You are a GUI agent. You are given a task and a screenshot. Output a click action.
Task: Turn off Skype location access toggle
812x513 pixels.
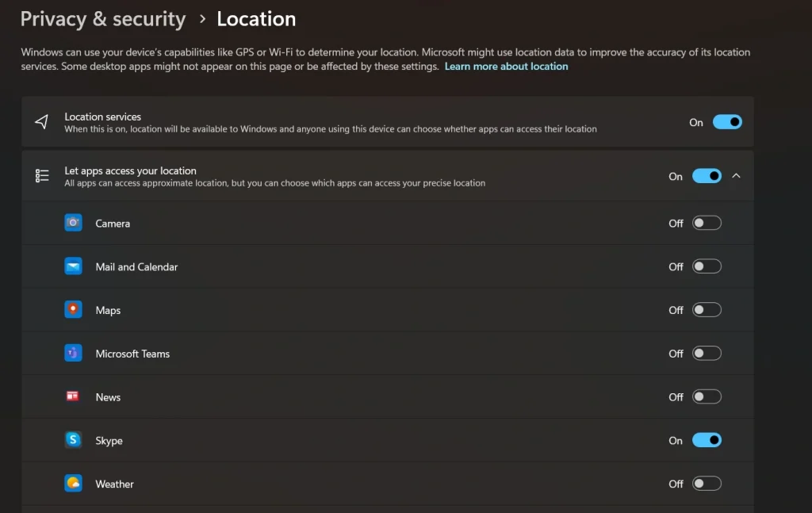pos(707,440)
